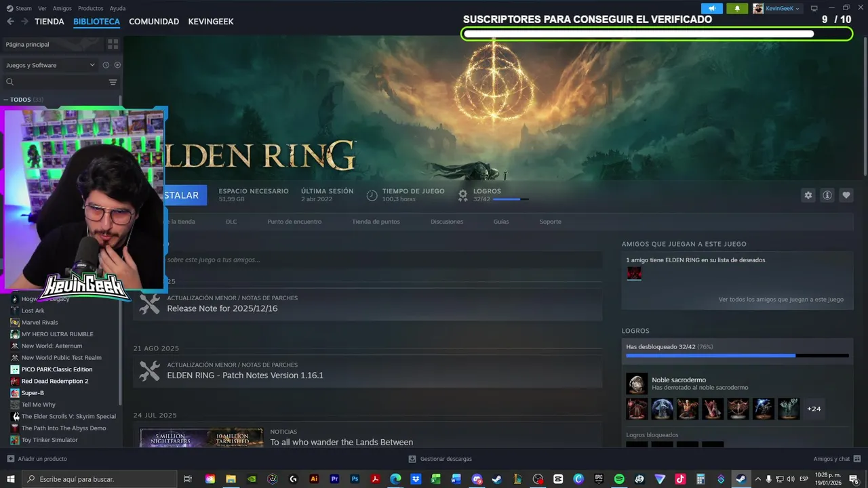The image size is (868, 488).
Task: Click the Añadir un producto plus icon
Action: pos(10,459)
